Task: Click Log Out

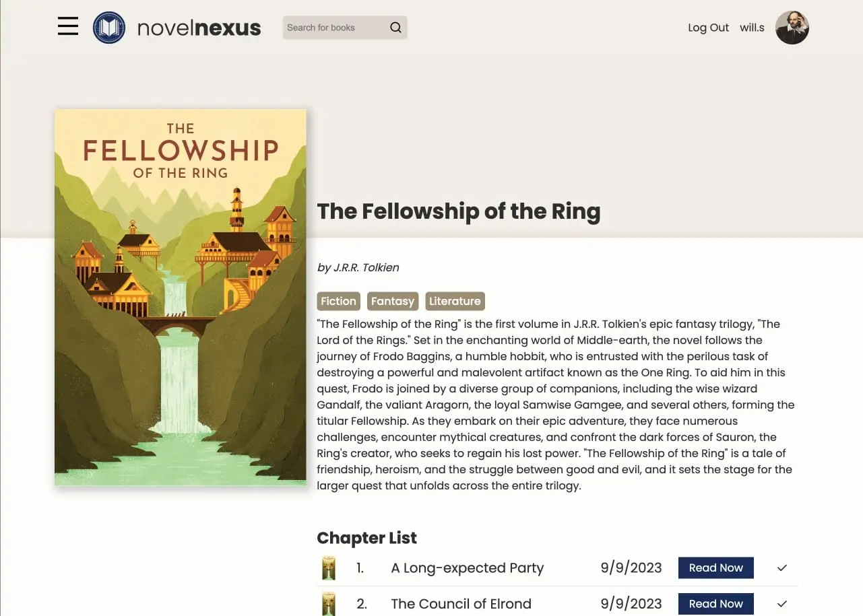Action: [708, 28]
